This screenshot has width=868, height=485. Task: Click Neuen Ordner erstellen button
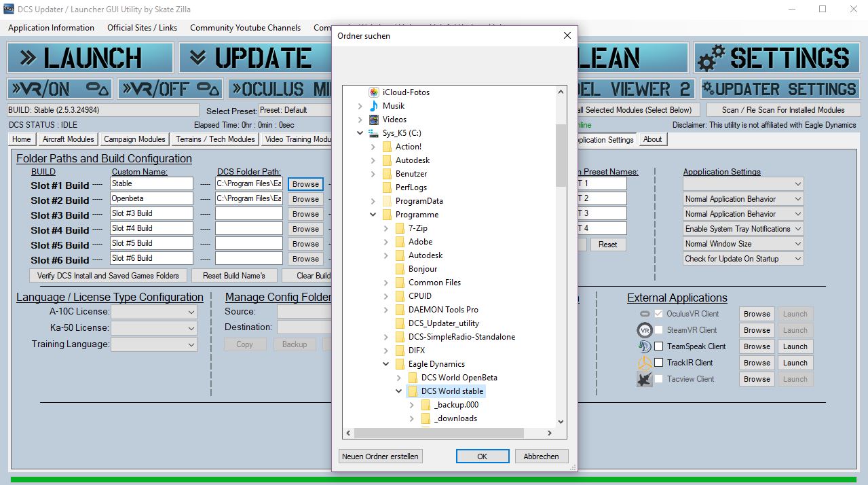[x=380, y=456]
